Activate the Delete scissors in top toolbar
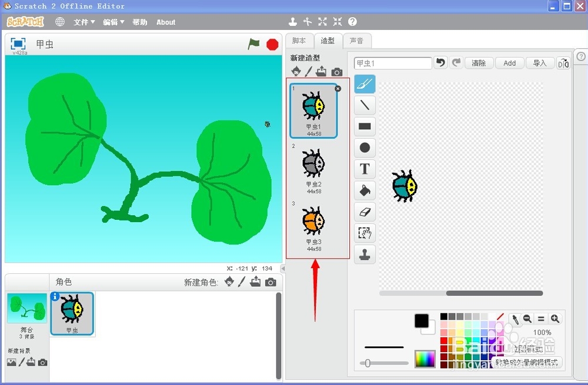588x385 pixels. click(308, 22)
